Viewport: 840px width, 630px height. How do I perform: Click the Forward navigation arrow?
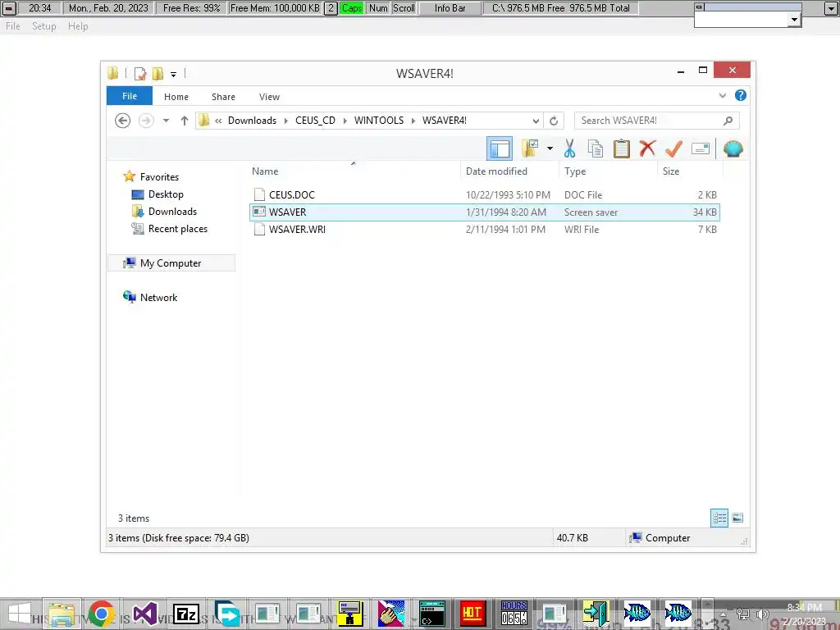click(x=146, y=121)
